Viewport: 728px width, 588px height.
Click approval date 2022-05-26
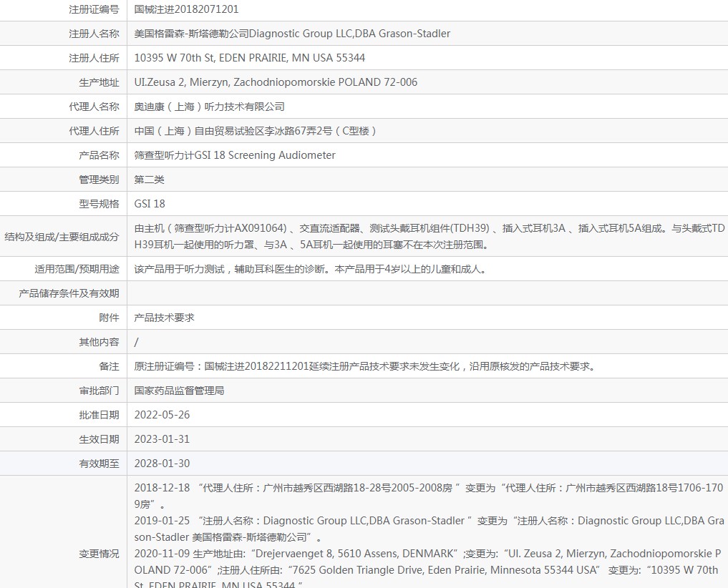(162, 415)
